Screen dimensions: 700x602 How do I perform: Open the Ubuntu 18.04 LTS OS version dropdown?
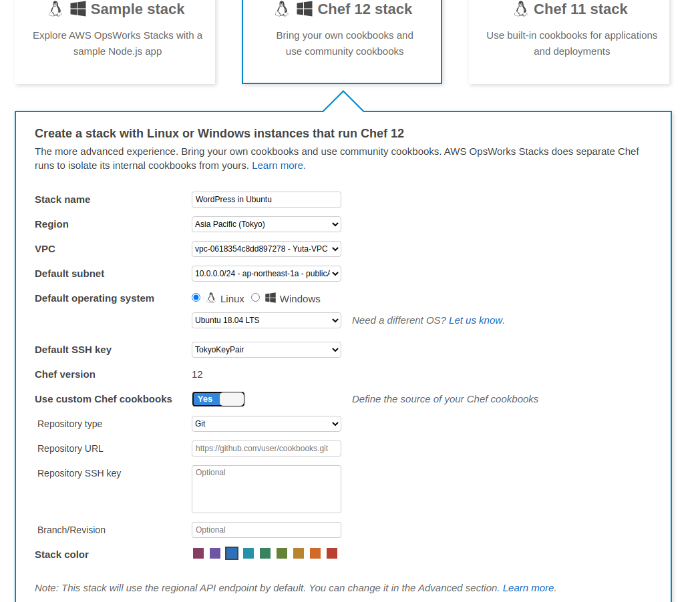(x=267, y=320)
